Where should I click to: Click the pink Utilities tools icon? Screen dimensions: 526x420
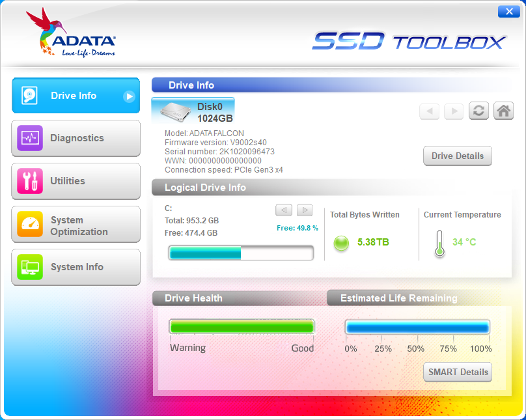point(30,181)
